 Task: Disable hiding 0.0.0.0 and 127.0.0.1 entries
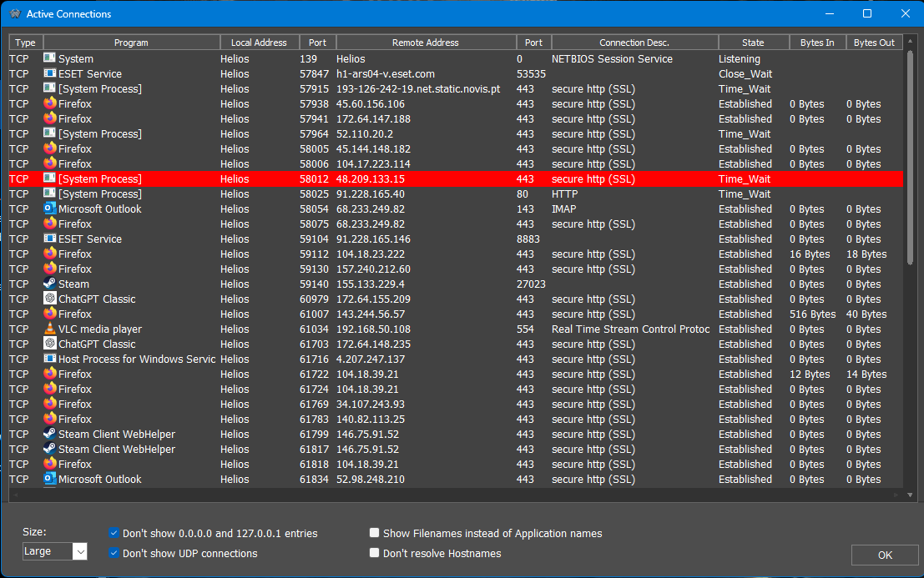click(114, 533)
